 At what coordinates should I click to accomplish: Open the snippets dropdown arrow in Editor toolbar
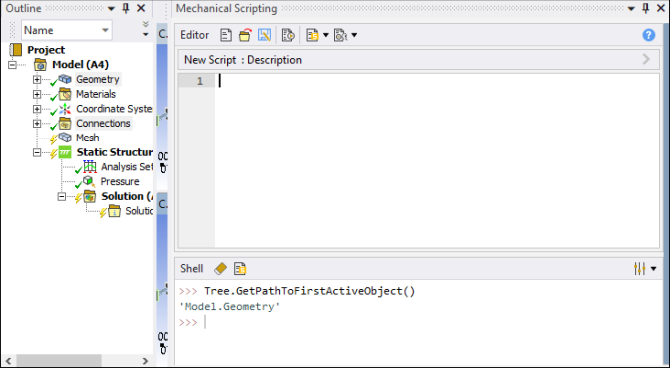pyautogui.click(x=326, y=35)
